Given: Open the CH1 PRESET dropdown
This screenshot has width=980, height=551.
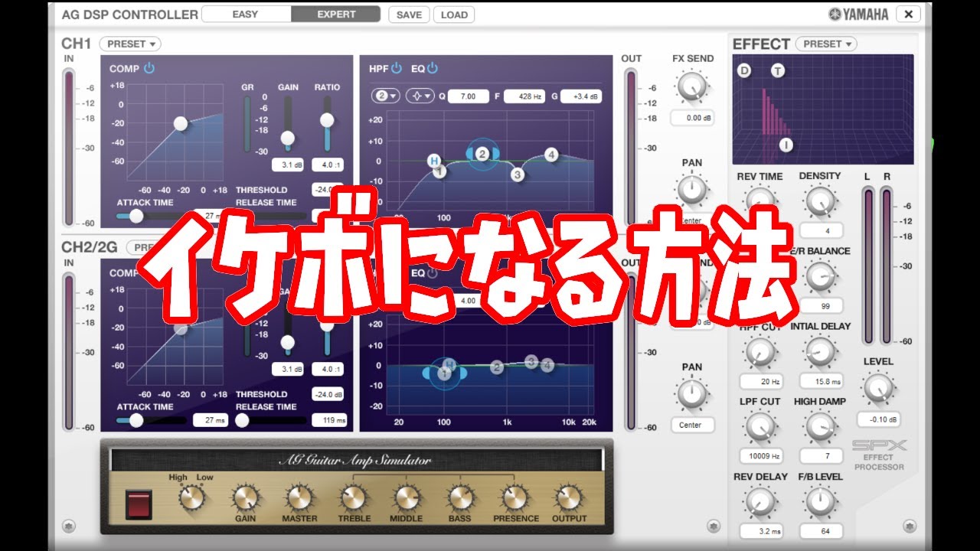Looking at the screenshot, I should pos(129,44).
